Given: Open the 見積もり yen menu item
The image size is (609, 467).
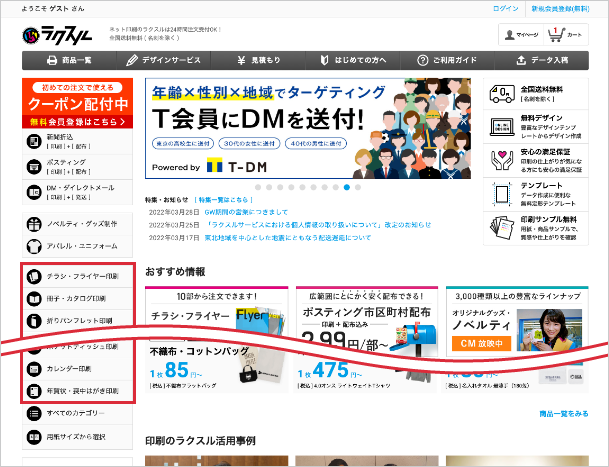Looking at the screenshot, I should coord(258,60).
